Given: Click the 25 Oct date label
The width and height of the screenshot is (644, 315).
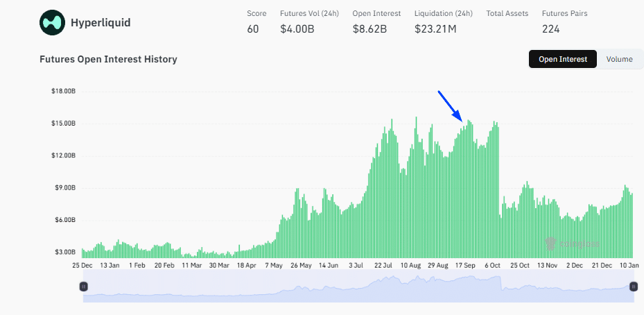Looking at the screenshot, I should pos(520,266).
